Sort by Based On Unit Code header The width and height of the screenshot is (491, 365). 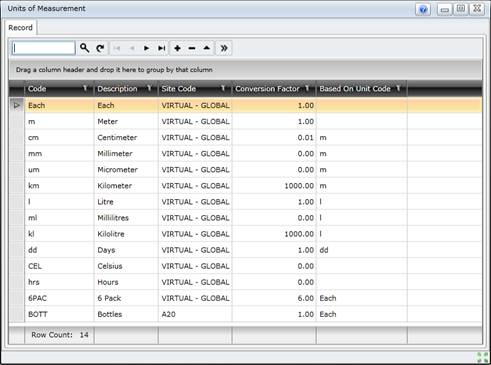355,89
